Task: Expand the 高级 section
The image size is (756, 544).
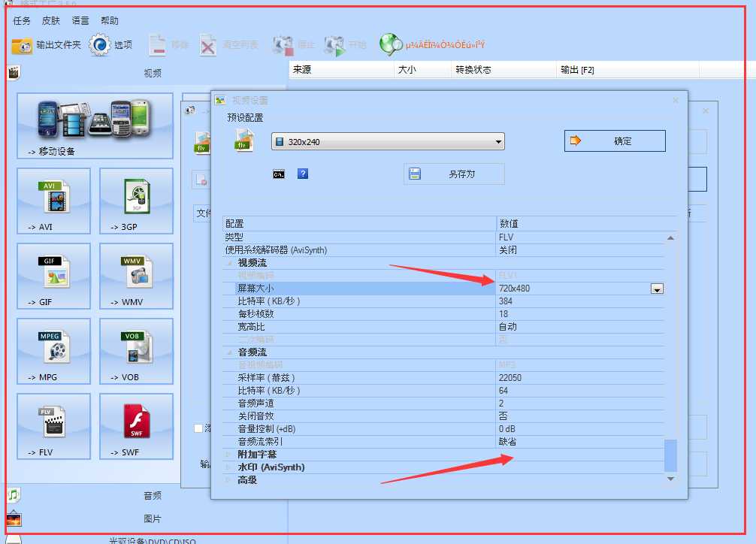Action: [x=228, y=480]
